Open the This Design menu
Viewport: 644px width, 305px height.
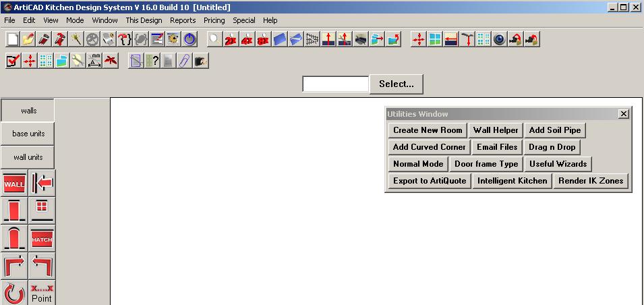pos(144,20)
